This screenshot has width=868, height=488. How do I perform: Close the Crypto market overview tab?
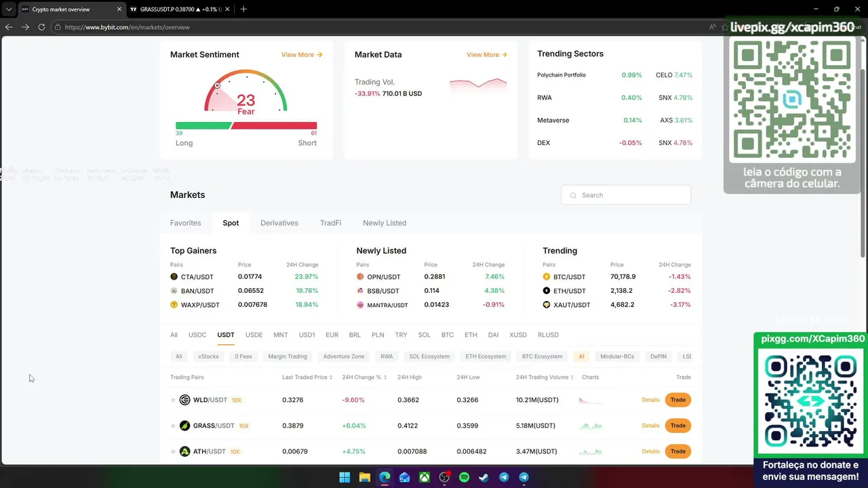(x=119, y=9)
